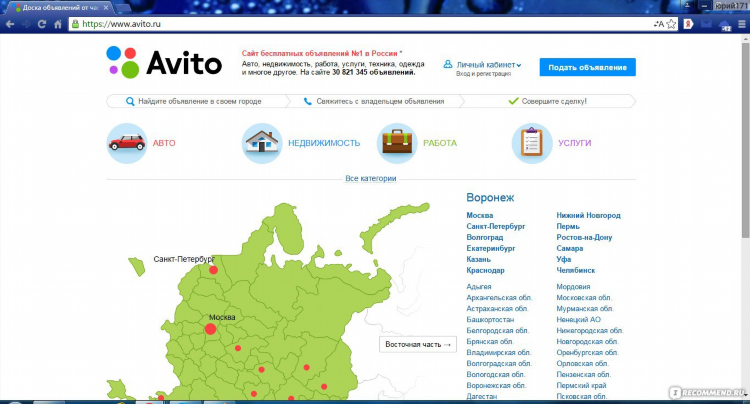Choose the Ростов-на-Дону city link
The width and height of the screenshot is (750, 404).
tap(584, 237)
